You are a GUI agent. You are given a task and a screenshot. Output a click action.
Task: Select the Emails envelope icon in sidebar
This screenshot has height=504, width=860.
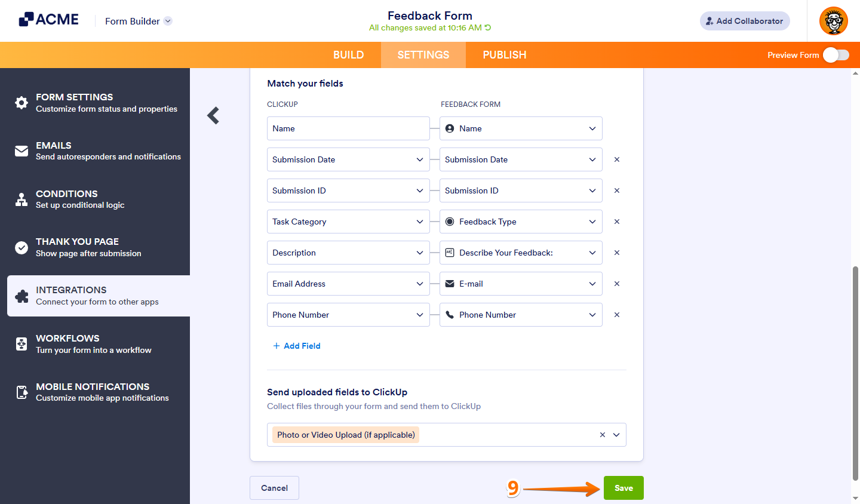click(21, 150)
